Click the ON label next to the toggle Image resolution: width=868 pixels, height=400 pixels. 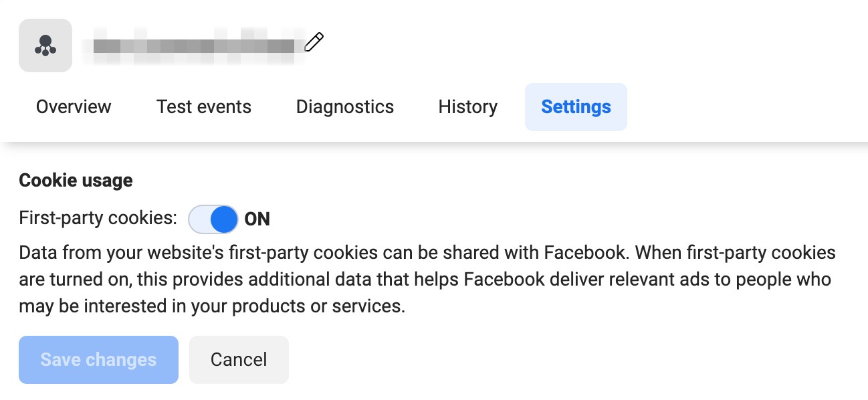coord(257,219)
